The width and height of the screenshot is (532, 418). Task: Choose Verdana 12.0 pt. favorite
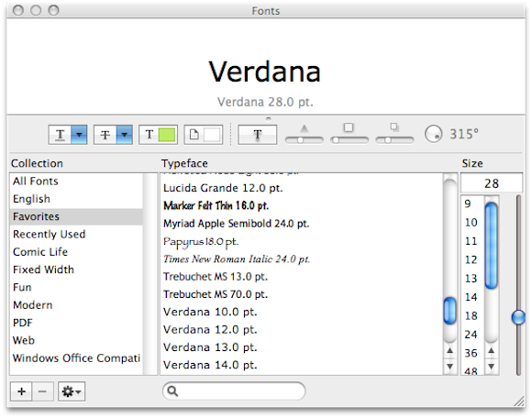(x=302, y=329)
